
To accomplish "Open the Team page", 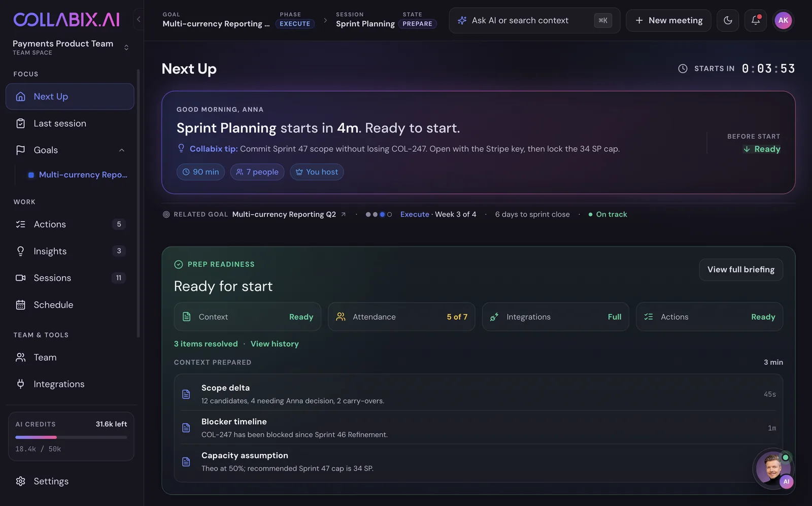I will click(70, 357).
